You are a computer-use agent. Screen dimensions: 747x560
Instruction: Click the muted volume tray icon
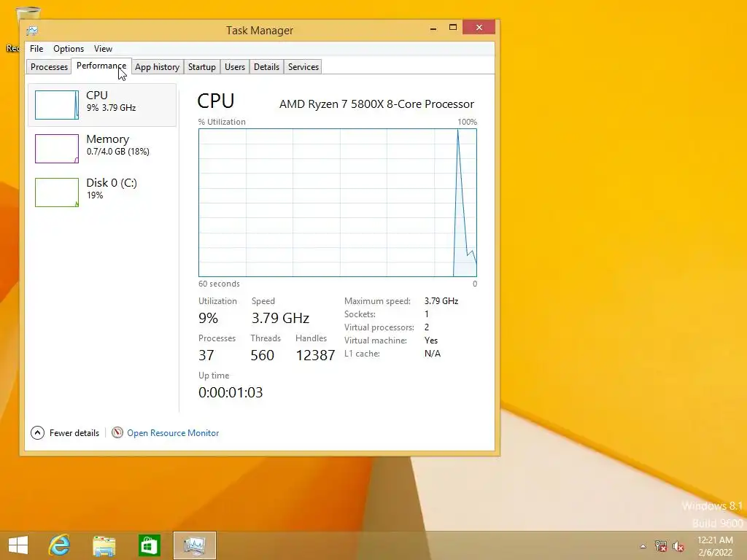point(678,545)
